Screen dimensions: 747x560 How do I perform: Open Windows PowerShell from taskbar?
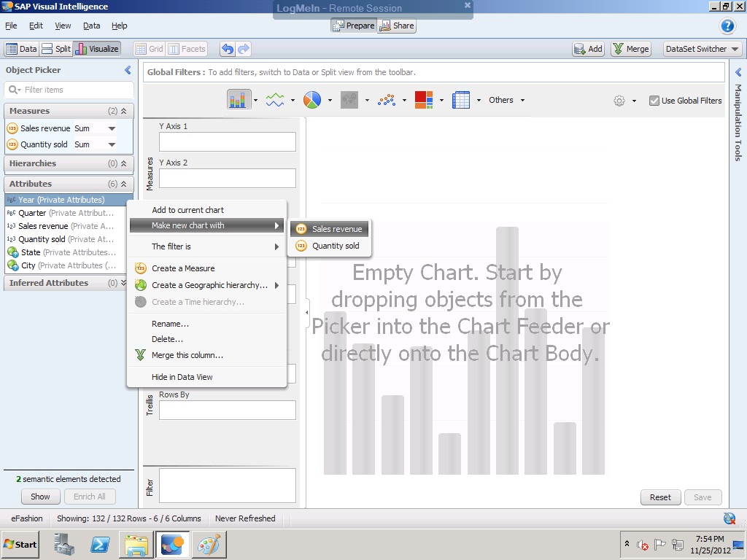tap(100, 544)
